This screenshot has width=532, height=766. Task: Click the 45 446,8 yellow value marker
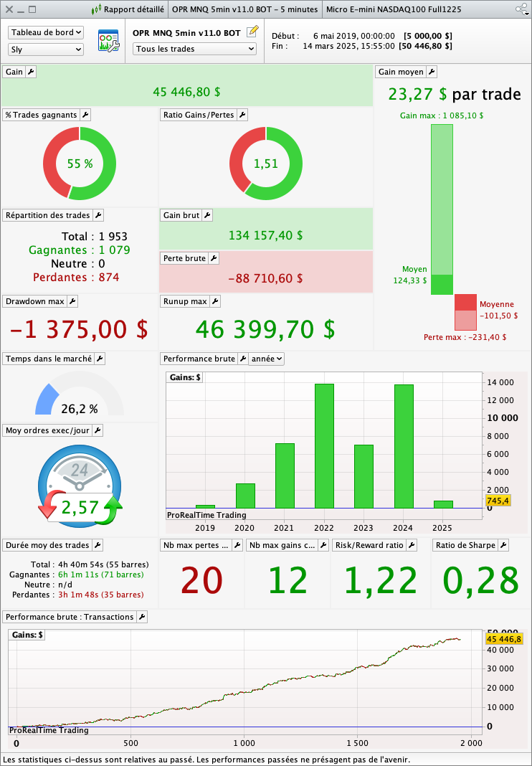504,639
